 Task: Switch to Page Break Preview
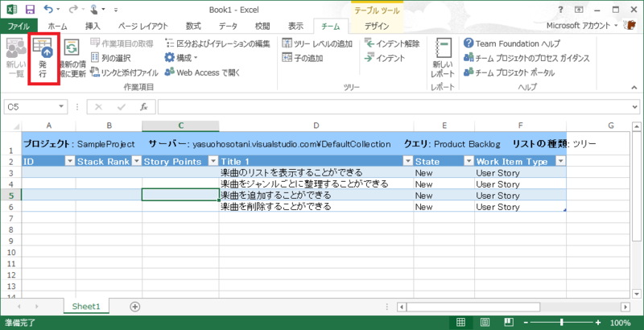509,322
